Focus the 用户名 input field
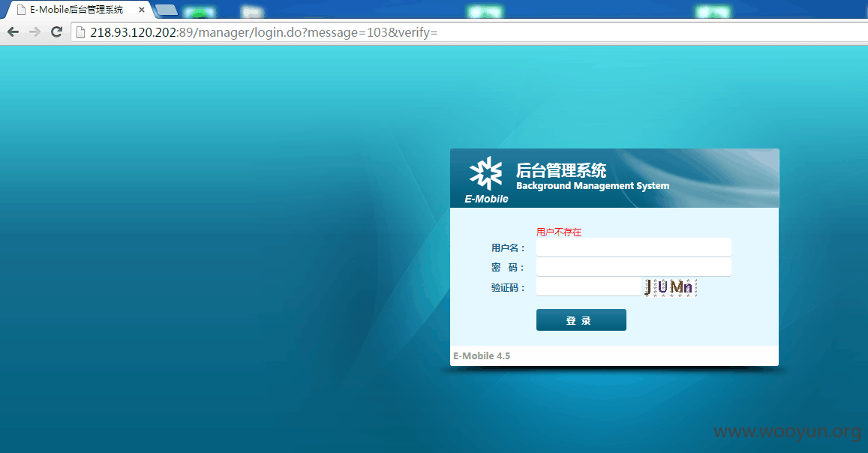868x453 pixels. click(x=634, y=247)
